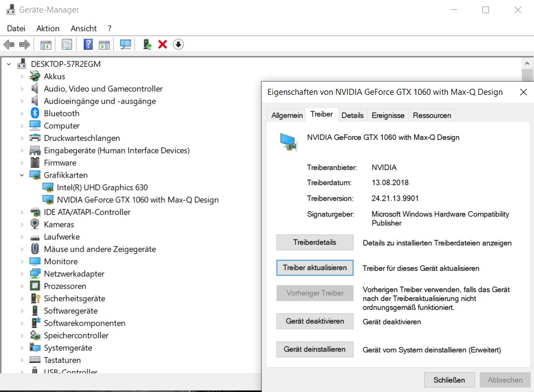Click the Gerät deaktivieren button

[x=314, y=321]
